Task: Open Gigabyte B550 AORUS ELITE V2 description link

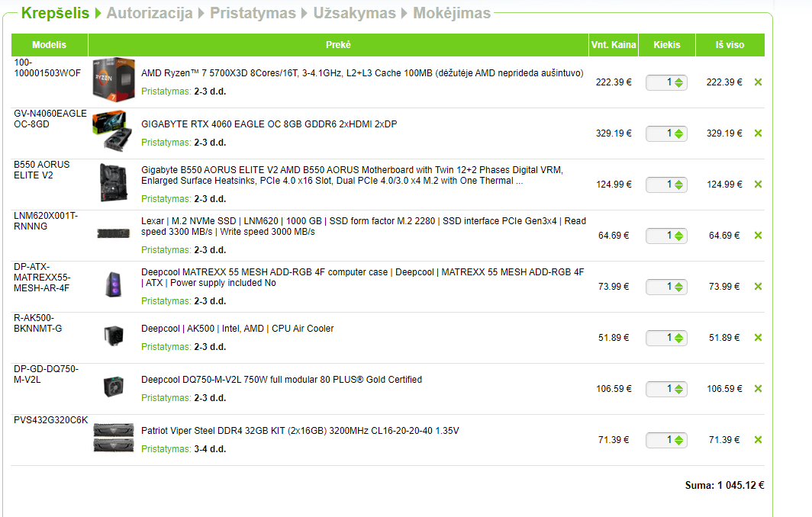Action: (x=352, y=175)
